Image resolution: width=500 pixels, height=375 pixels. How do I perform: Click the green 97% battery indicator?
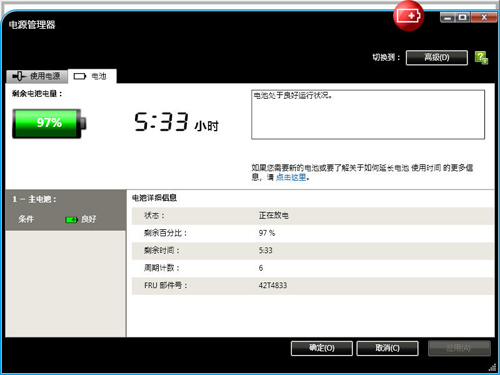49,123
